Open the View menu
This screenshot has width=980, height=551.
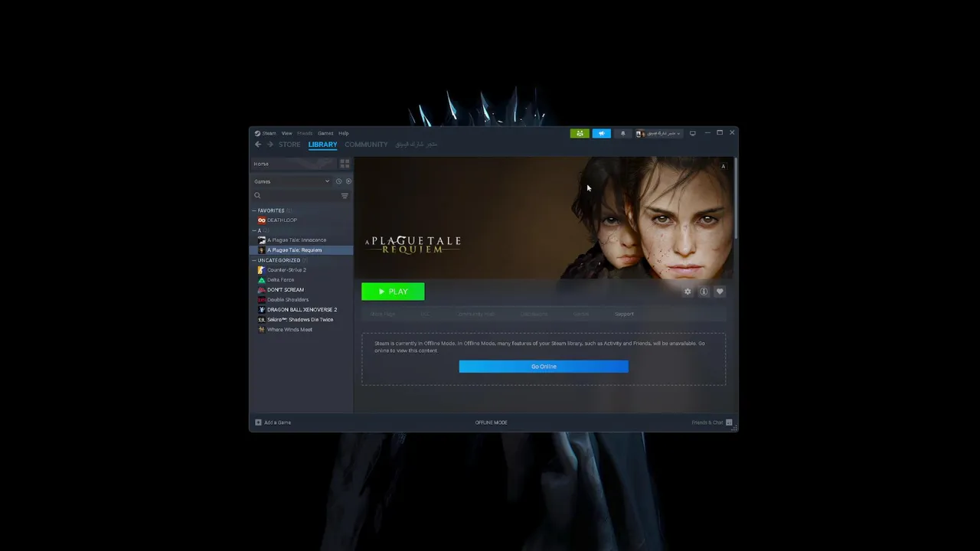point(286,133)
